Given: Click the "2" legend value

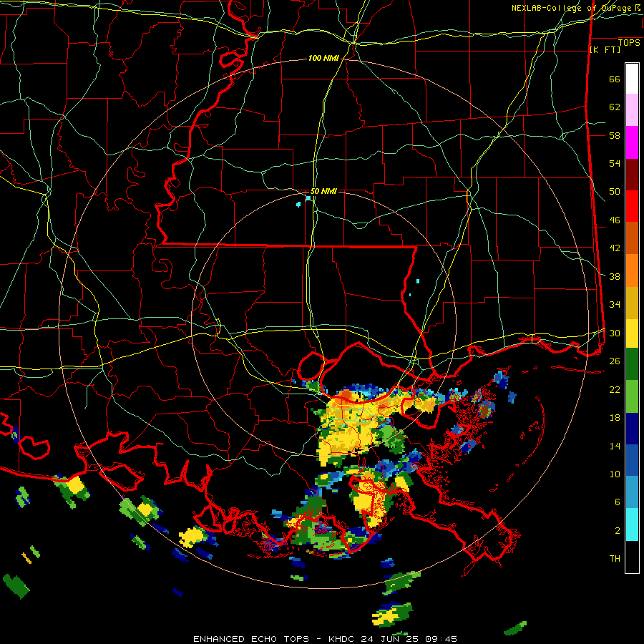Looking at the screenshot, I should (x=618, y=531).
